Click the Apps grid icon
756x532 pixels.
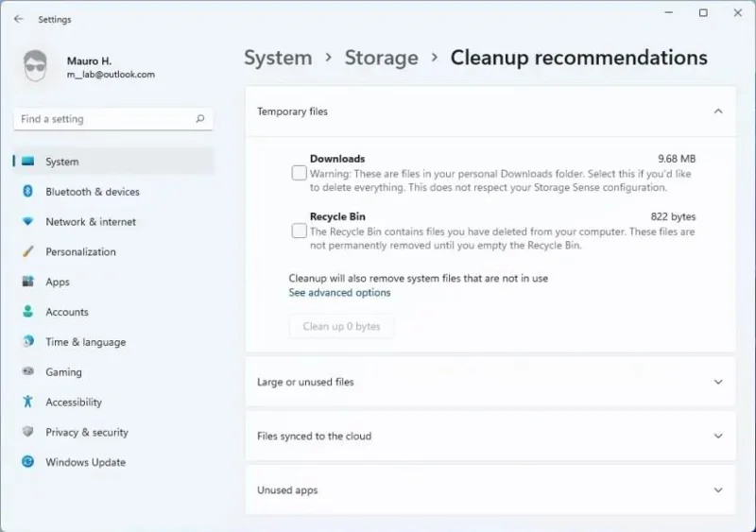(28, 282)
